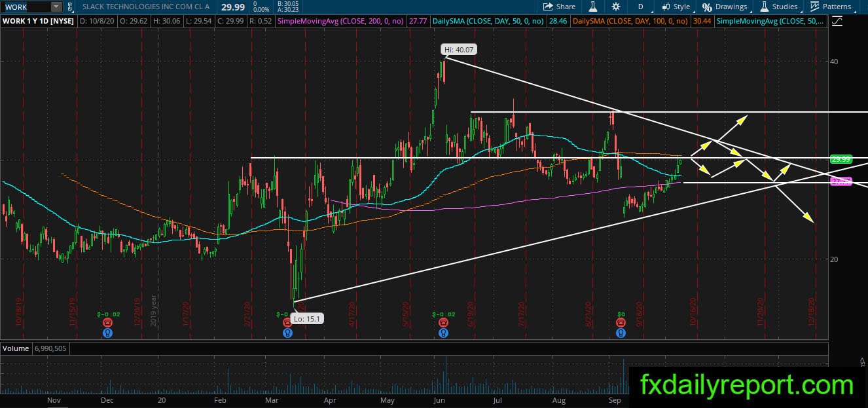
Task: Click the WORK symbol input field
Action: click(x=26, y=7)
